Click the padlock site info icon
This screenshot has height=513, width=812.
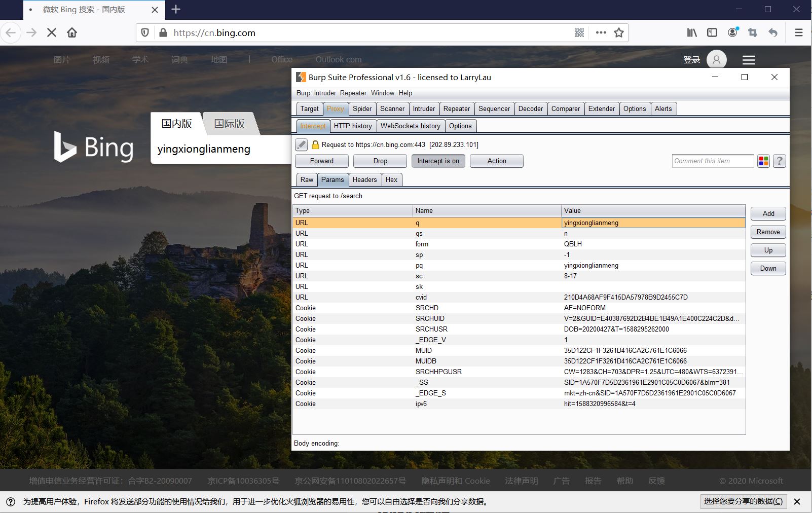pos(163,32)
